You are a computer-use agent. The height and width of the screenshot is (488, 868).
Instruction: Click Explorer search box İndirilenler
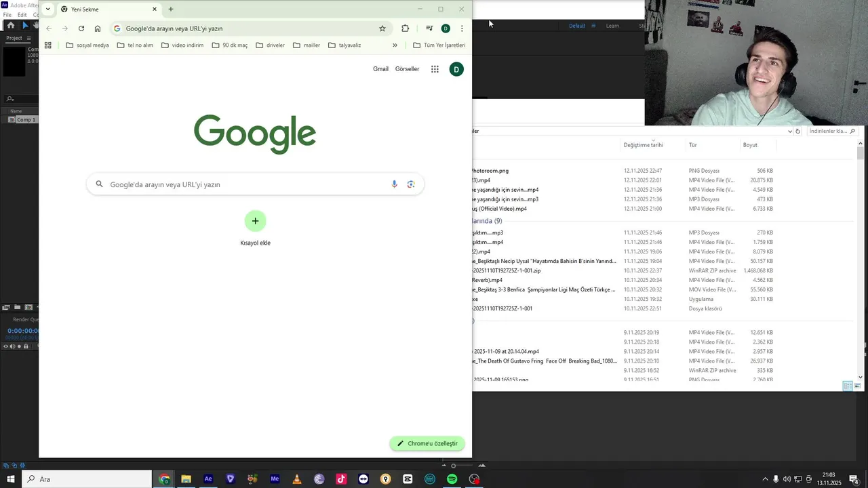[831, 131]
